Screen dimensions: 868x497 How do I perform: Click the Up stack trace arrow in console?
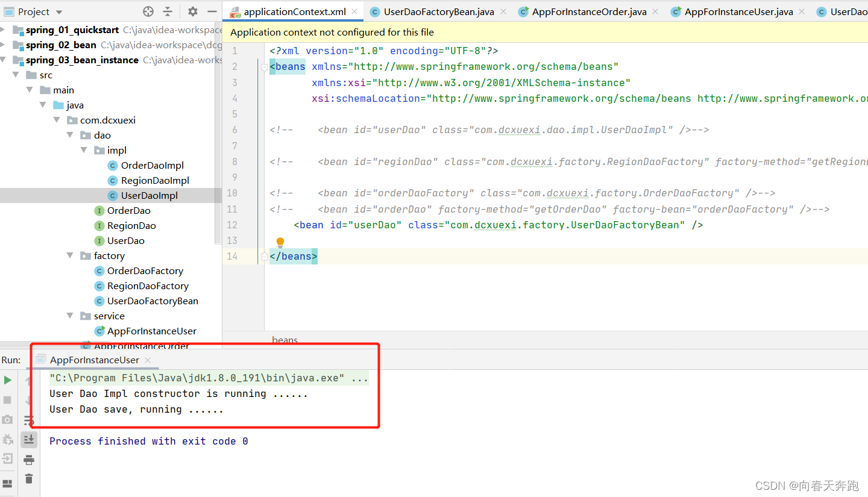(28, 380)
